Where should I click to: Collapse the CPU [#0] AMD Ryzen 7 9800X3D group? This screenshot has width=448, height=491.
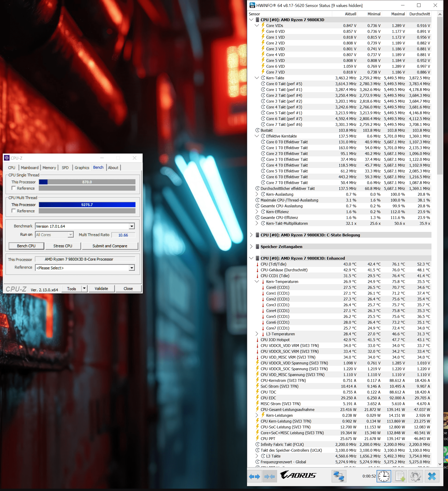click(251, 20)
